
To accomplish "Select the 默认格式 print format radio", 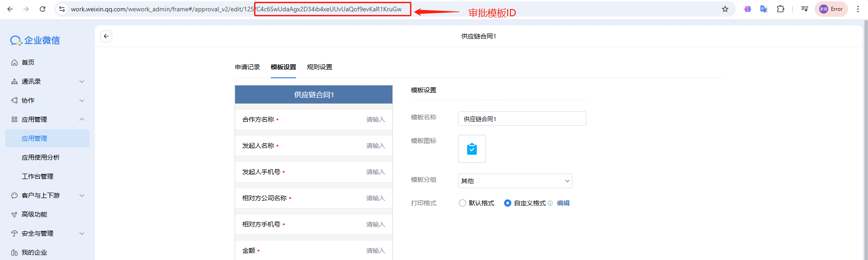I will [462, 203].
